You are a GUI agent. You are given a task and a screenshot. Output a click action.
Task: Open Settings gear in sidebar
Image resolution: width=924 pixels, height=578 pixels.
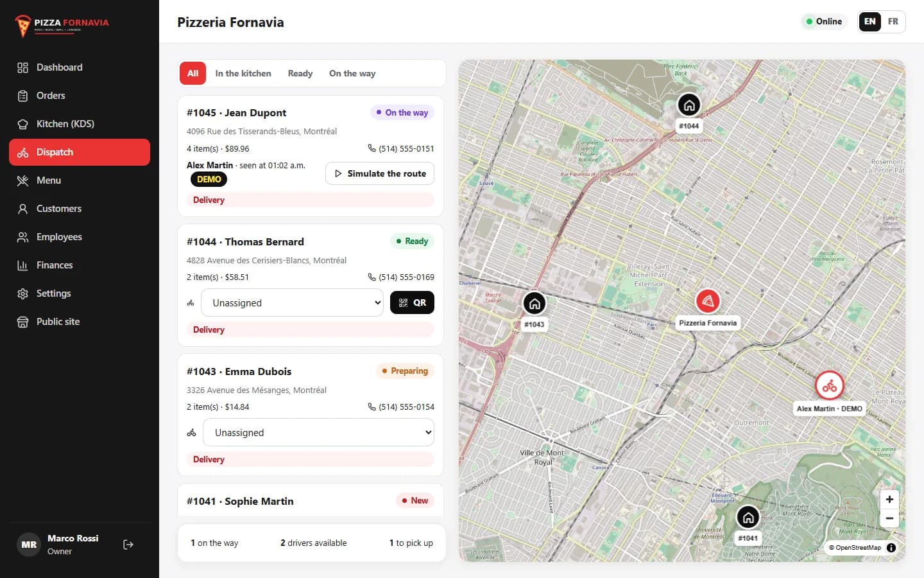[x=80, y=293]
